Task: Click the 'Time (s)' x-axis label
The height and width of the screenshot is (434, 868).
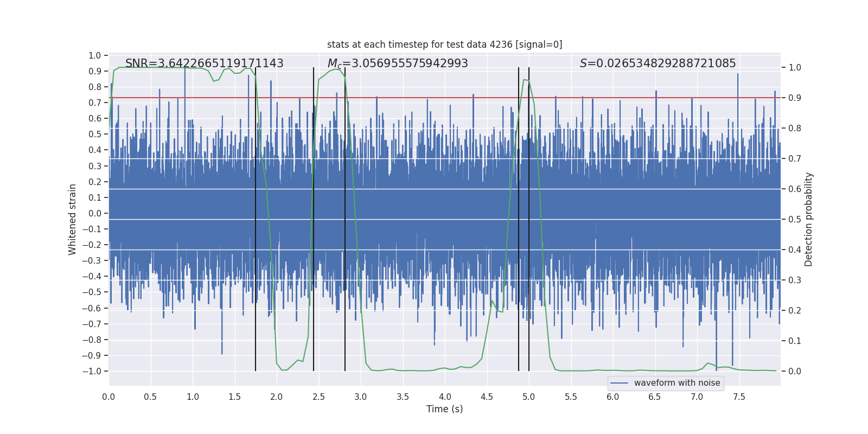Action: click(444, 409)
